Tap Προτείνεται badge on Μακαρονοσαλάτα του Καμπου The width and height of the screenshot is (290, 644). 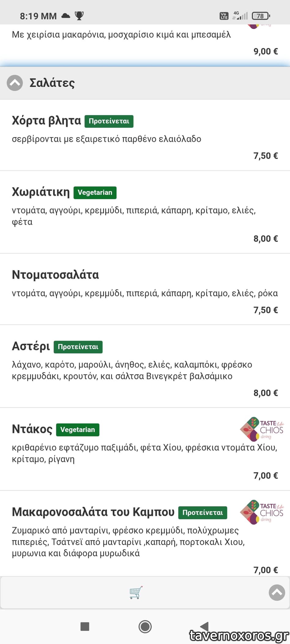tap(203, 512)
